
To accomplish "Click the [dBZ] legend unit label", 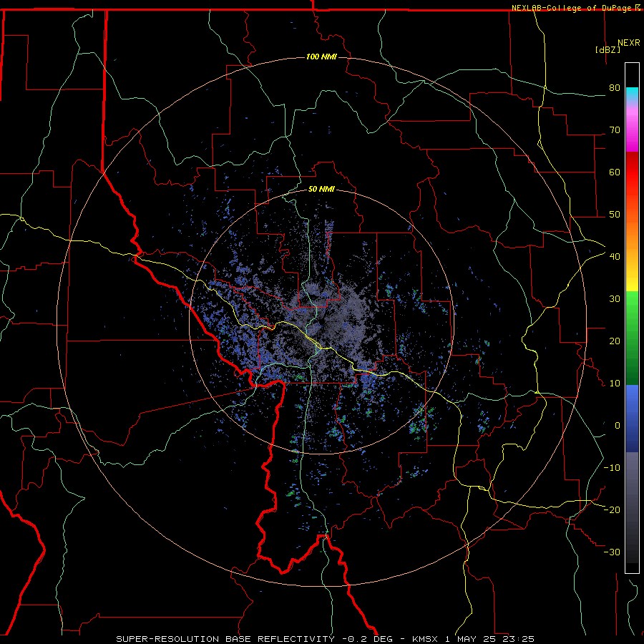I will point(608,49).
